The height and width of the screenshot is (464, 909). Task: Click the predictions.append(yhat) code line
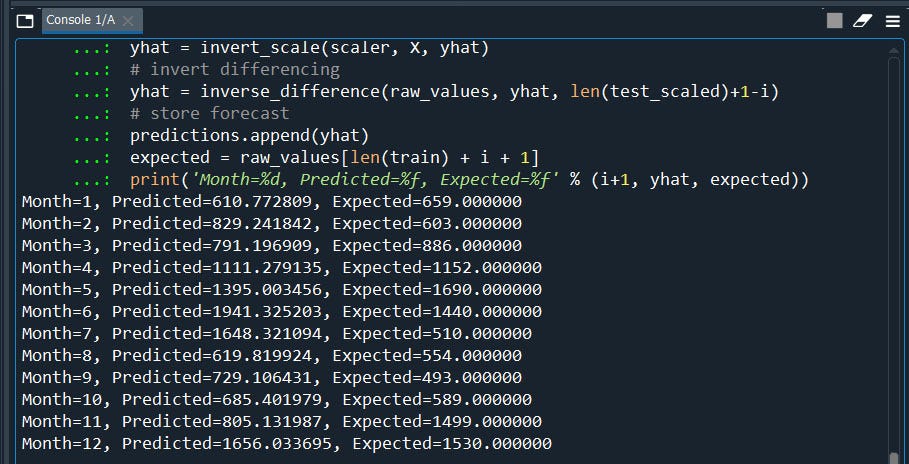250,136
